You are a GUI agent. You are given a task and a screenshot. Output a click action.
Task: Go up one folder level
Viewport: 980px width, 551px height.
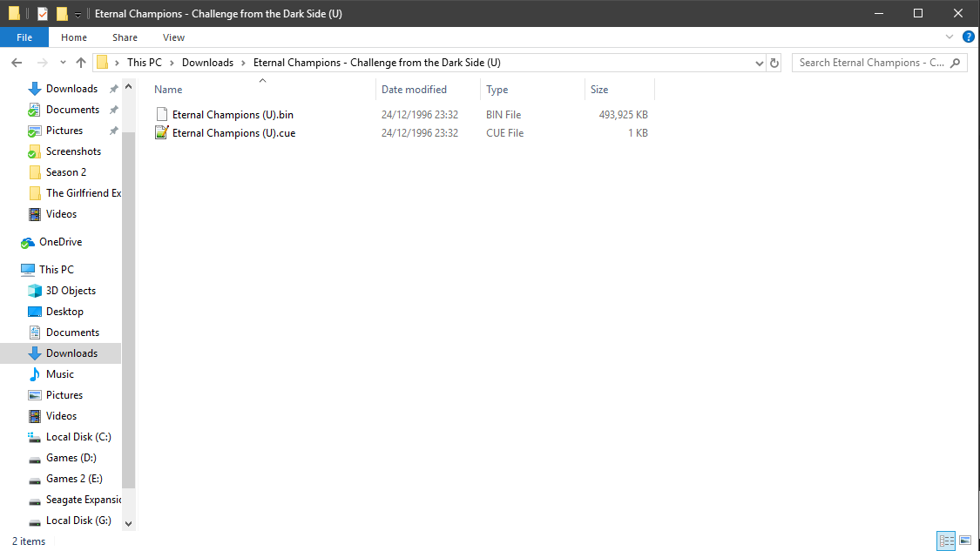pos(81,63)
